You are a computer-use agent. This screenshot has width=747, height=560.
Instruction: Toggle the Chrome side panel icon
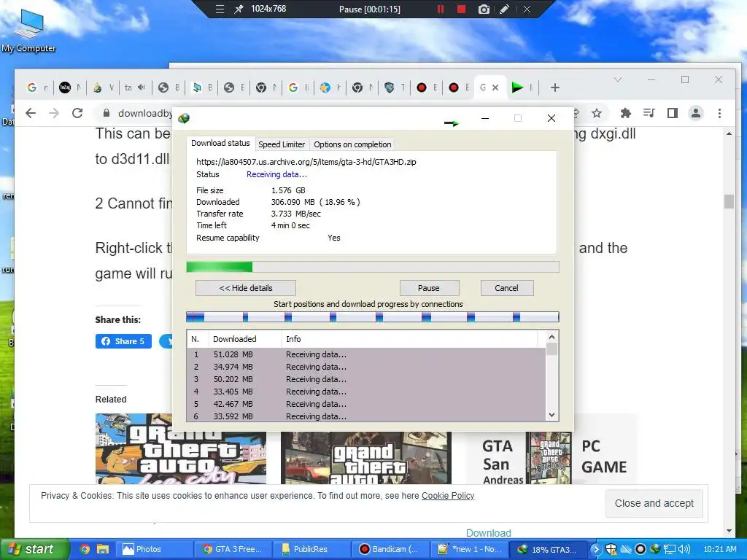coord(672,113)
